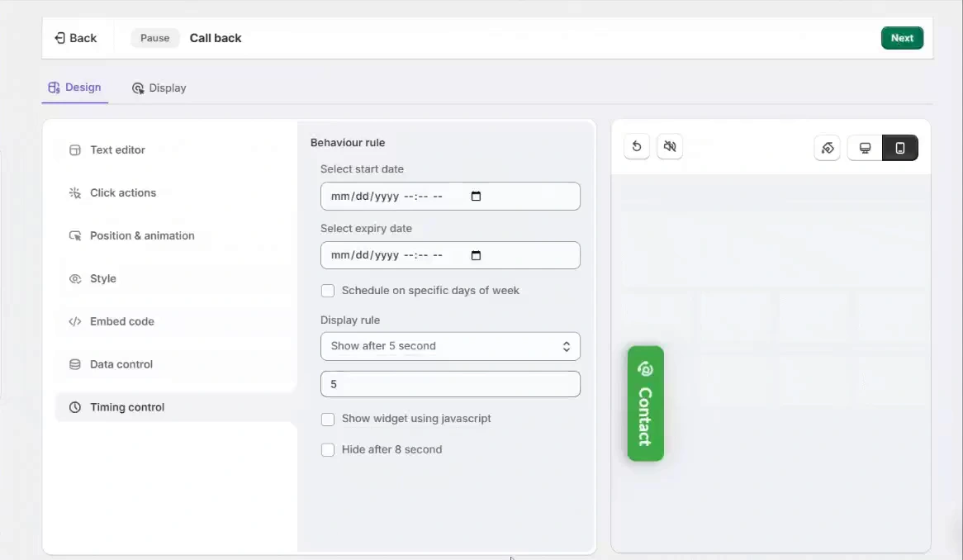Click the Pause status badge
Screen dimensions: 963x560
tap(154, 38)
